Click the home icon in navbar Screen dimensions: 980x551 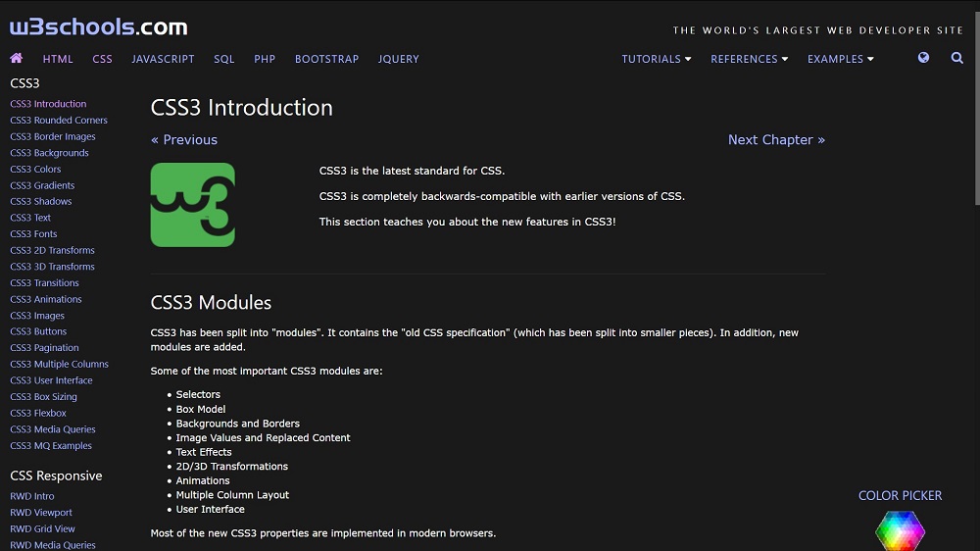17,59
